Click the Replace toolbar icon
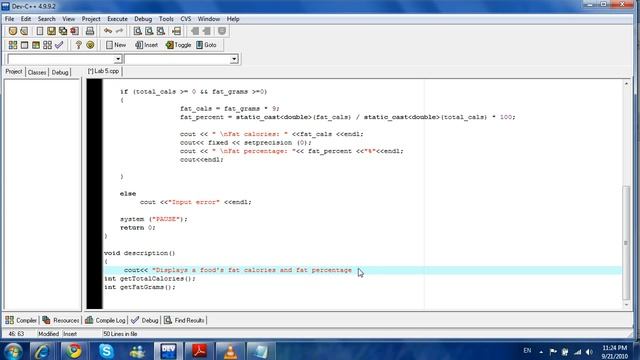 (x=149, y=31)
